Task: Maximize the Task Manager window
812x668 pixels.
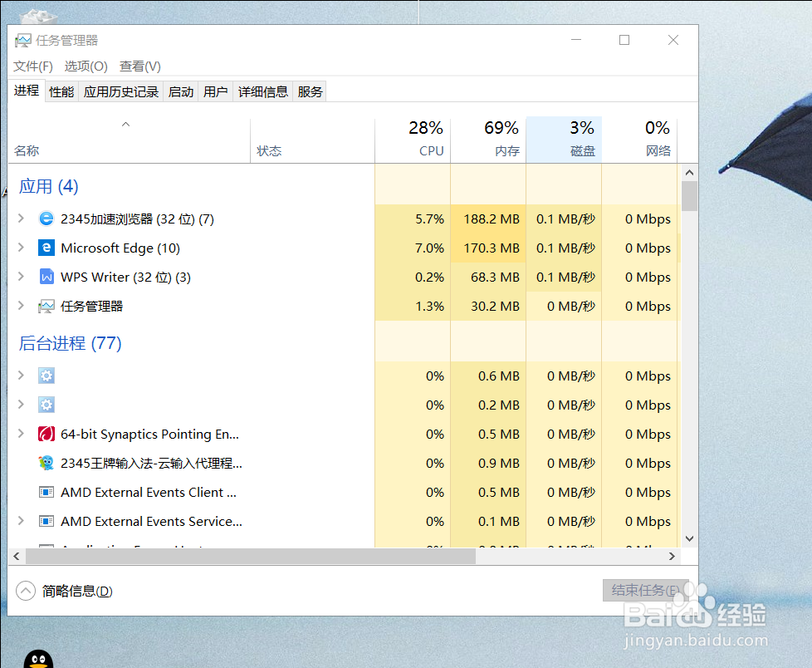Action: point(624,40)
